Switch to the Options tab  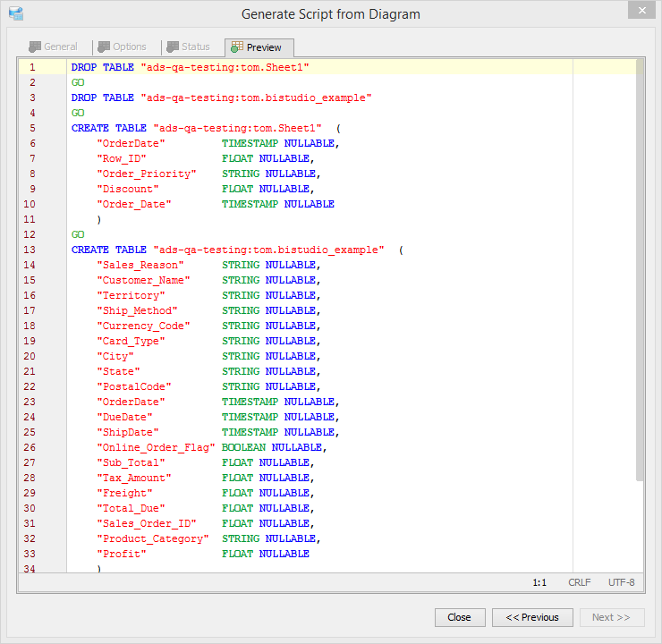click(123, 47)
